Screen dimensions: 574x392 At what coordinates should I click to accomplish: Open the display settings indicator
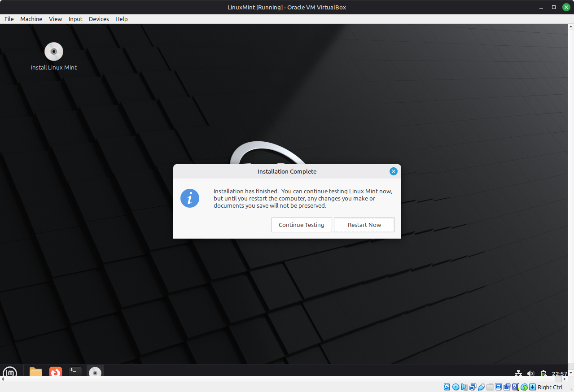tap(499, 387)
